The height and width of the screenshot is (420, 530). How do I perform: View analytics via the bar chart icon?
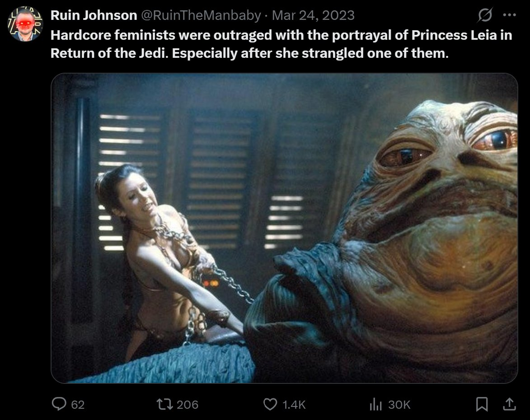pos(375,404)
